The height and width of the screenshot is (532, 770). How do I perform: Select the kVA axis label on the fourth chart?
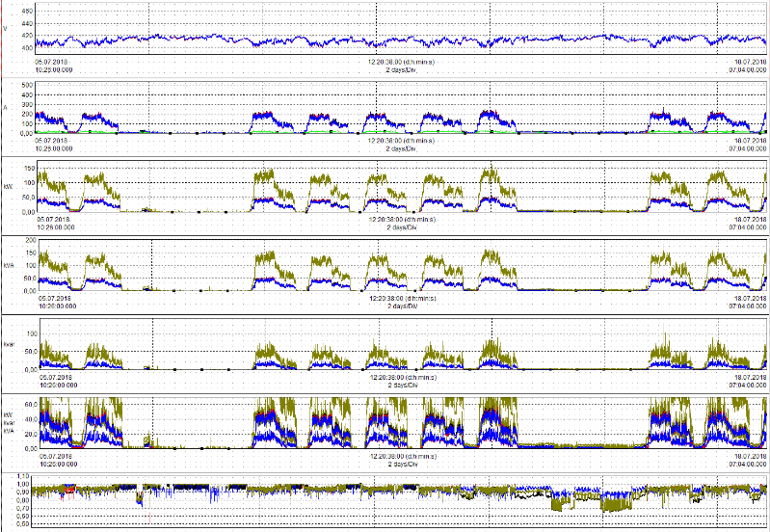[x=8, y=265]
